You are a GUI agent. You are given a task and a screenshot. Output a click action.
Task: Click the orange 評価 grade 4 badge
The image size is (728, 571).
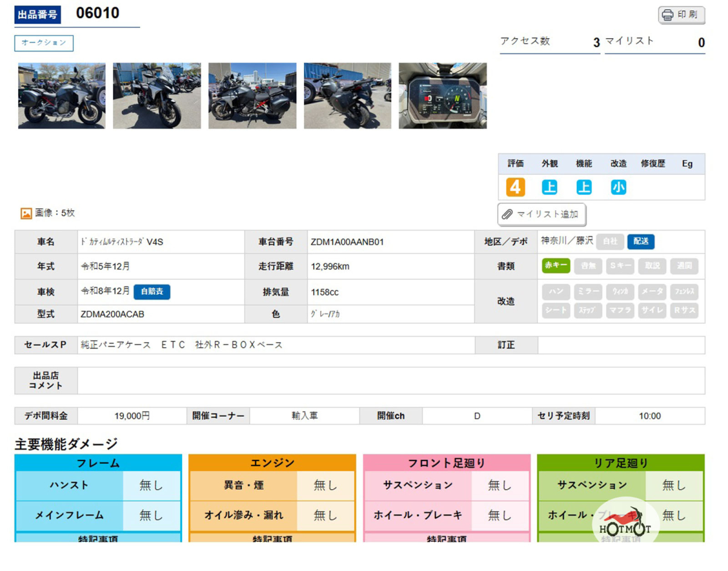point(516,187)
